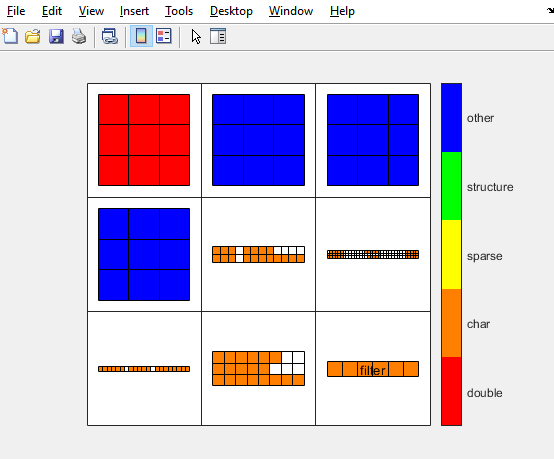
Task: Click the 'sparse' colorbar label
Action: coord(484,256)
